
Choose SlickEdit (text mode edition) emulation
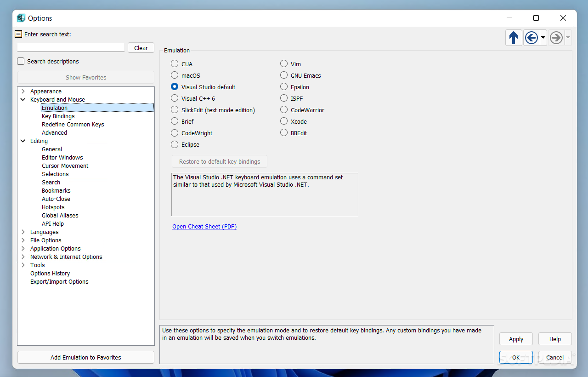pyautogui.click(x=175, y=110)
